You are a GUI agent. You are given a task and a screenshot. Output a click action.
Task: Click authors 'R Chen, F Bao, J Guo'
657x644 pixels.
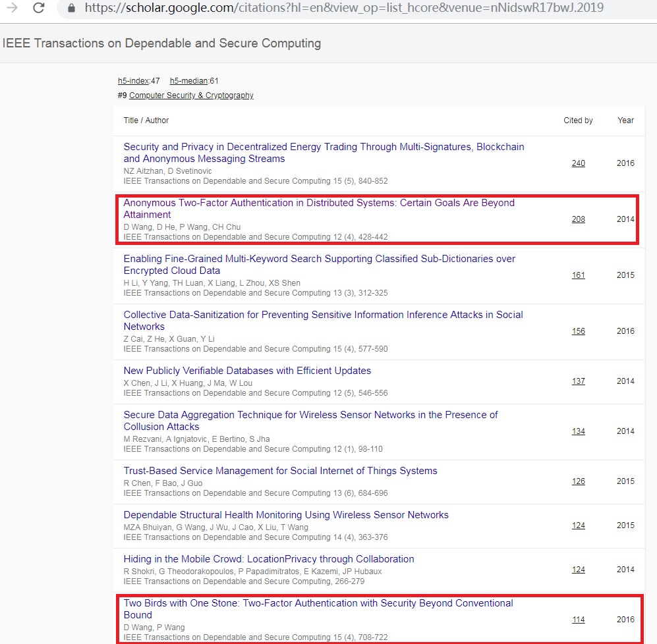tap(163, 483)
